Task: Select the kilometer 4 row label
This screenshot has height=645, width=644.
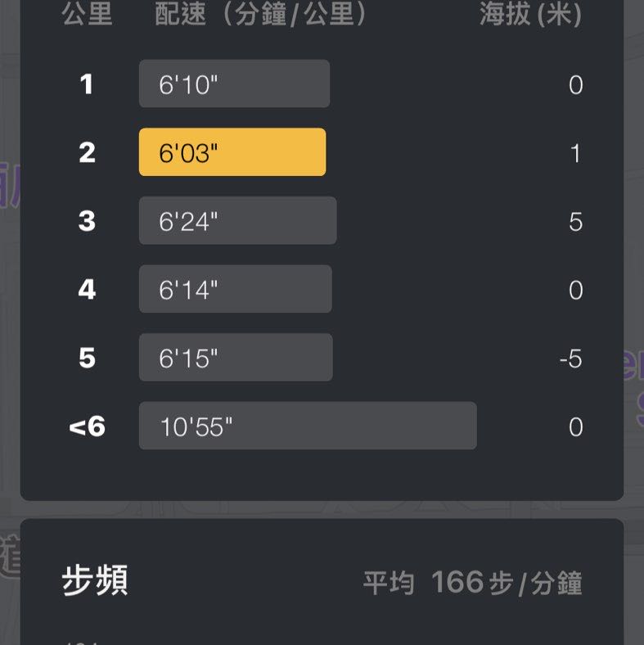Action: pos(87,290)
